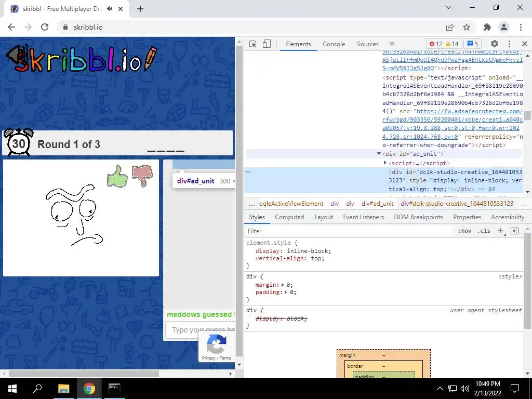Add a new style rule plus icon
Image resolution: width=532 pixels, height=399 pixels.
point(500,231)
